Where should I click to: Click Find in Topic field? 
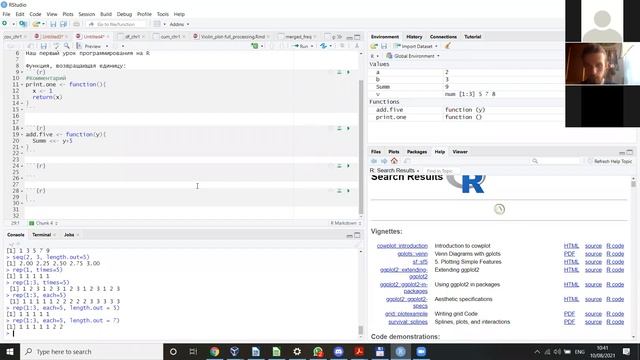click(x=441, y=171)
